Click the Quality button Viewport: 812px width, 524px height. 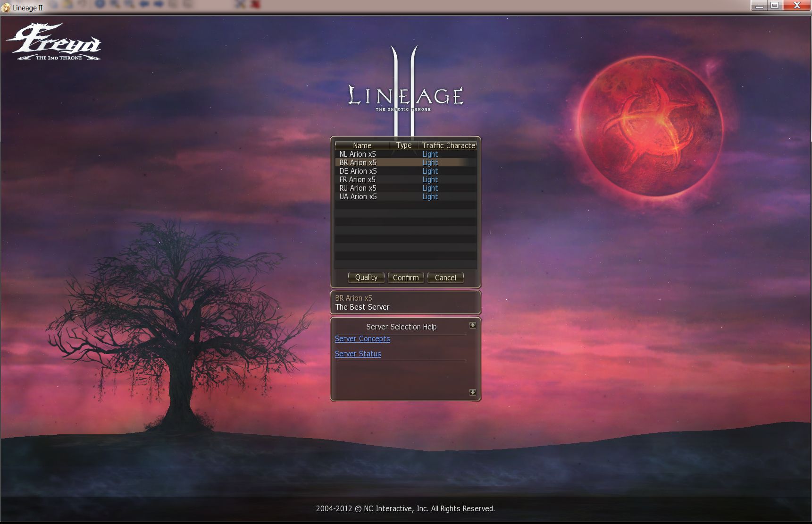coord(366,278)
